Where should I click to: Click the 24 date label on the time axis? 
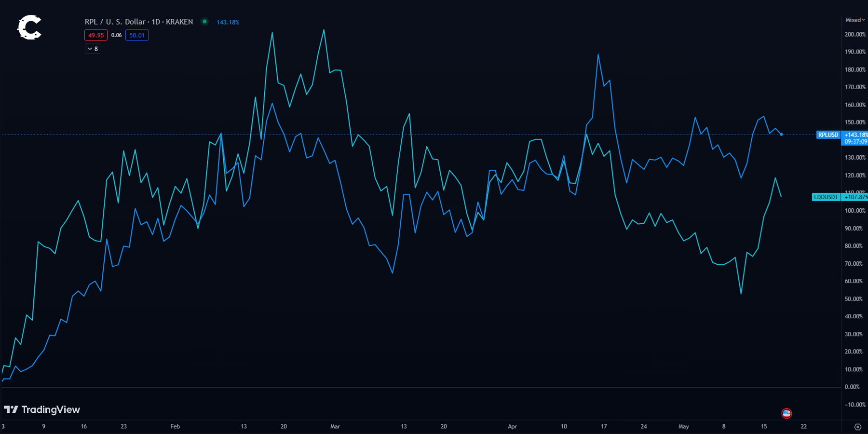pyautogui.click(x=644, y=426)
